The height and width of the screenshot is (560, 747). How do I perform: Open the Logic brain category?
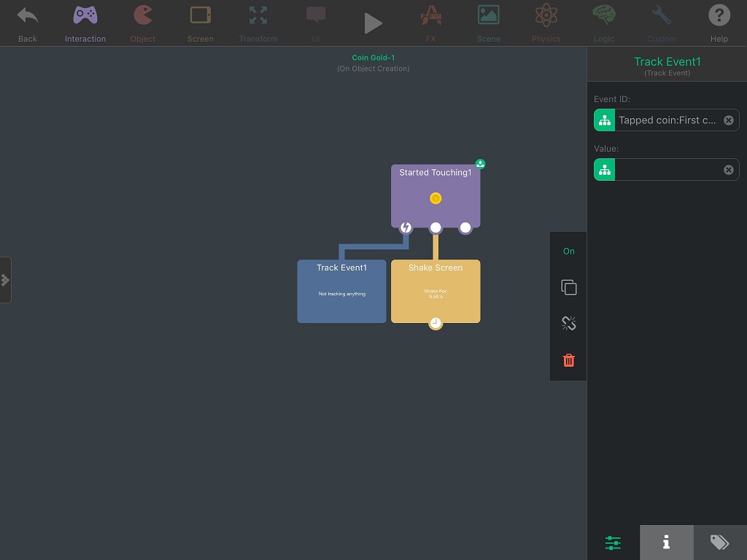click(x=603, y=23)
